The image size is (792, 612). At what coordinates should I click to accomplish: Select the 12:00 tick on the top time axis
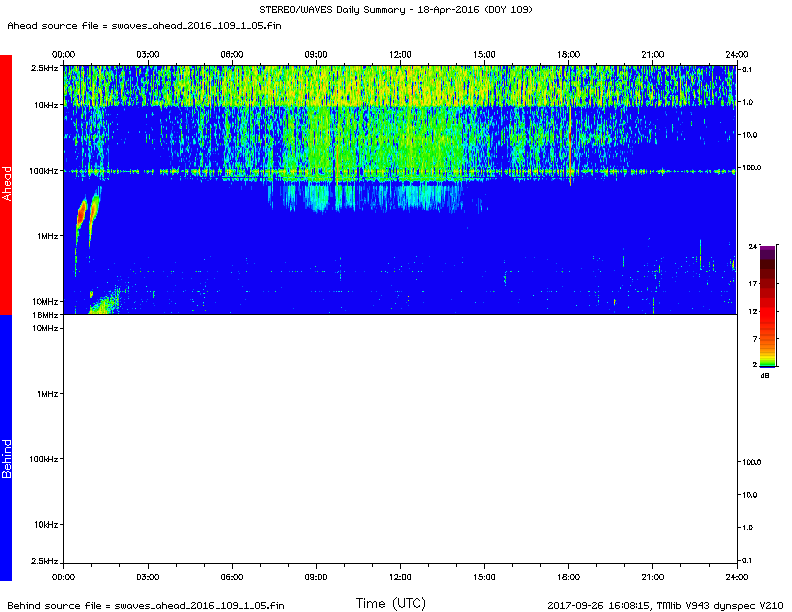tap(400, 54)
